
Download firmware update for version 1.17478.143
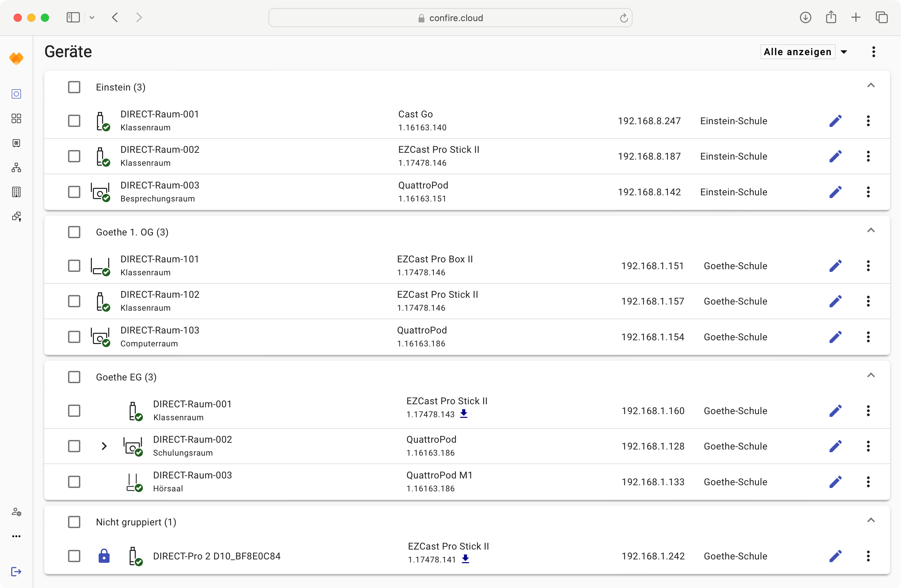[464, 414]
